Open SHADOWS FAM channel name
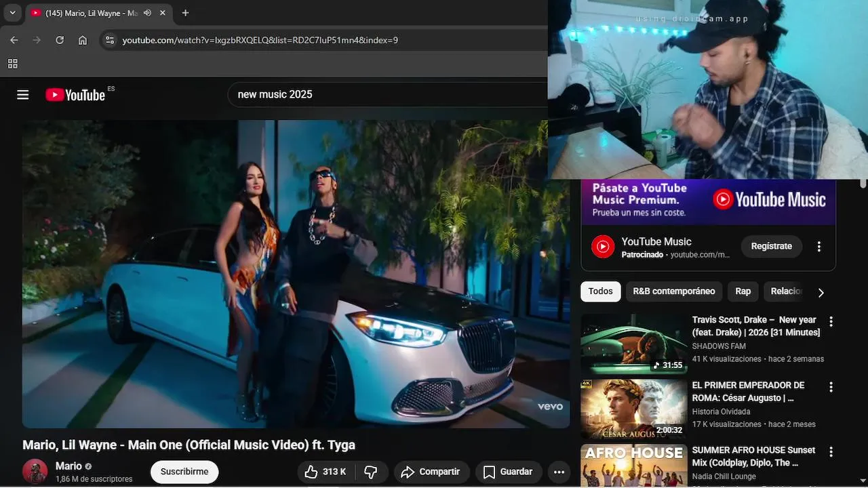Screen dimensions: 868x488 [x=719, y=346]
